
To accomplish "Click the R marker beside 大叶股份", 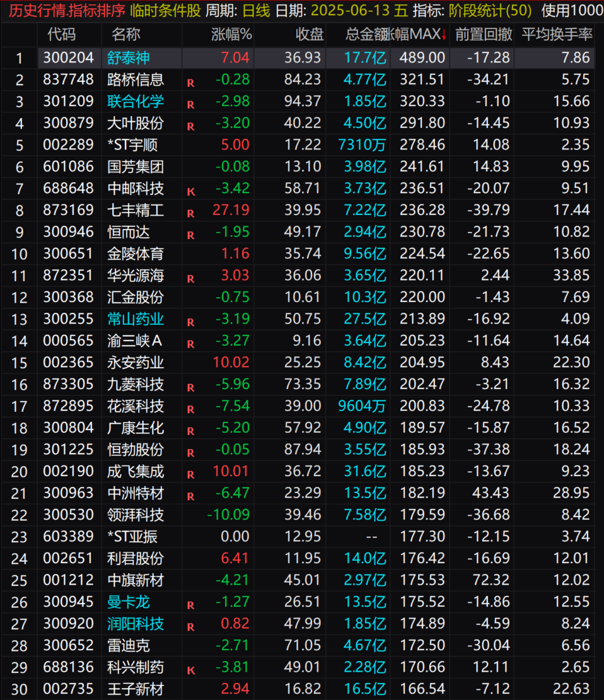I will tap(190, 127).
